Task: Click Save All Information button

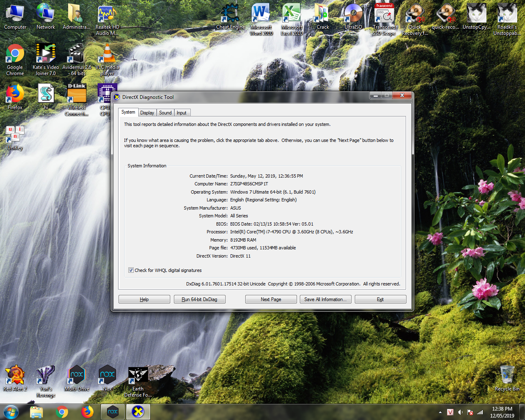Action: tap(325, 299)
